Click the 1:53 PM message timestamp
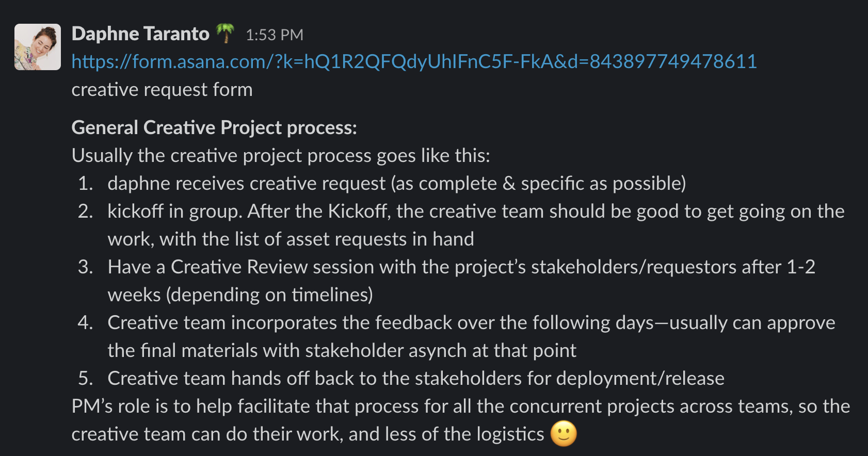 (274, 35)
